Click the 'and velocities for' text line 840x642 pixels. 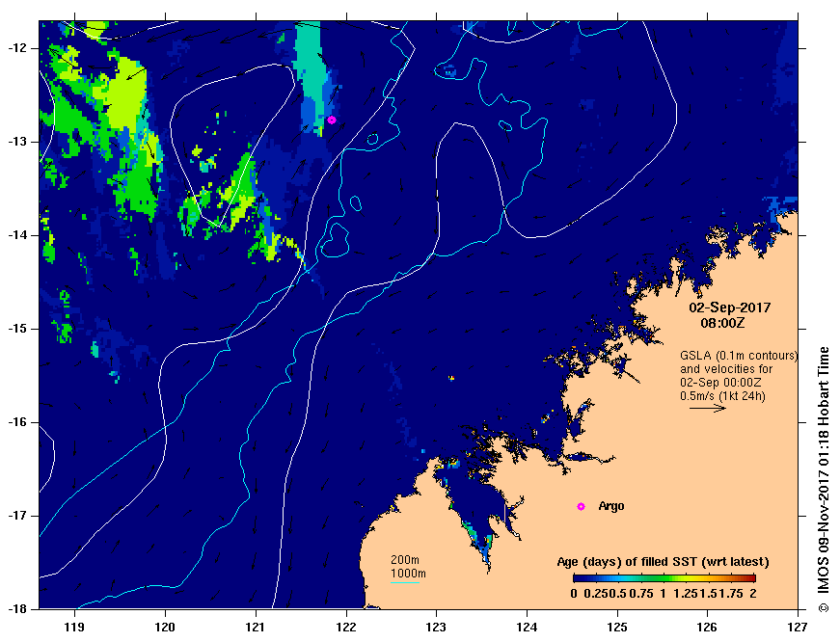[x=726, y=369]
